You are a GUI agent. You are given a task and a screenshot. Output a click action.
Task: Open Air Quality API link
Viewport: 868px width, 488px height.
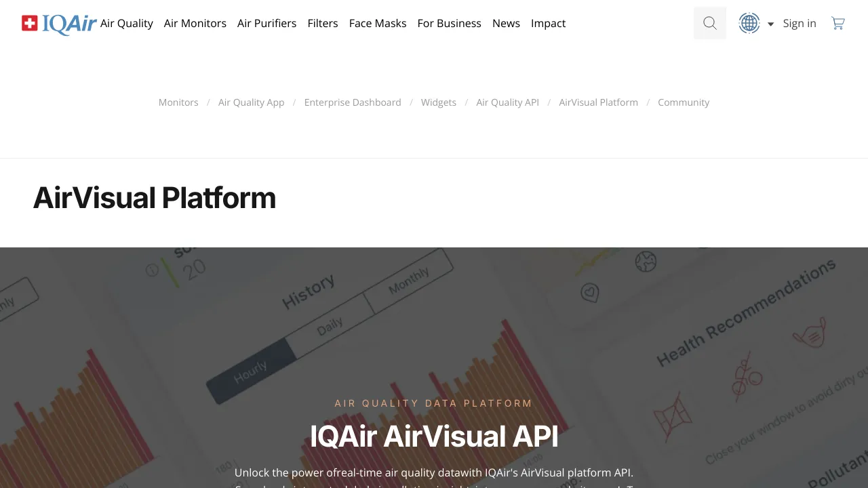tap(508, 102)
